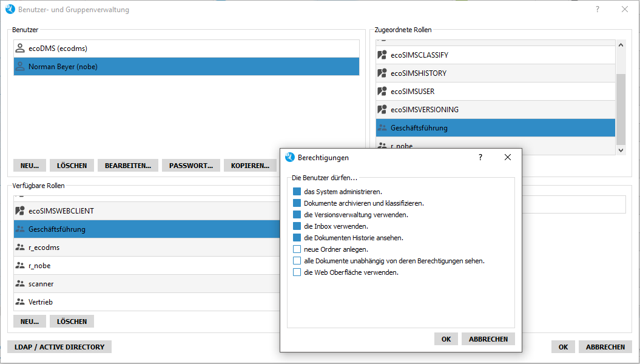Open LDAP / Active Directory settings
Image resolution: width=640 pixels, height=364 pixels.
click(x=59, y=347)
